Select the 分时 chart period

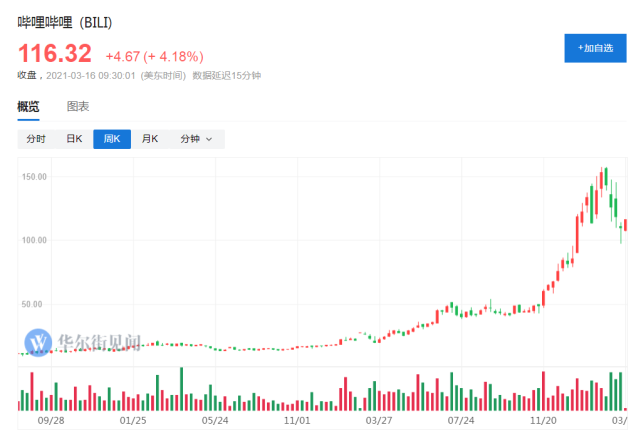[x=36, y=139]
